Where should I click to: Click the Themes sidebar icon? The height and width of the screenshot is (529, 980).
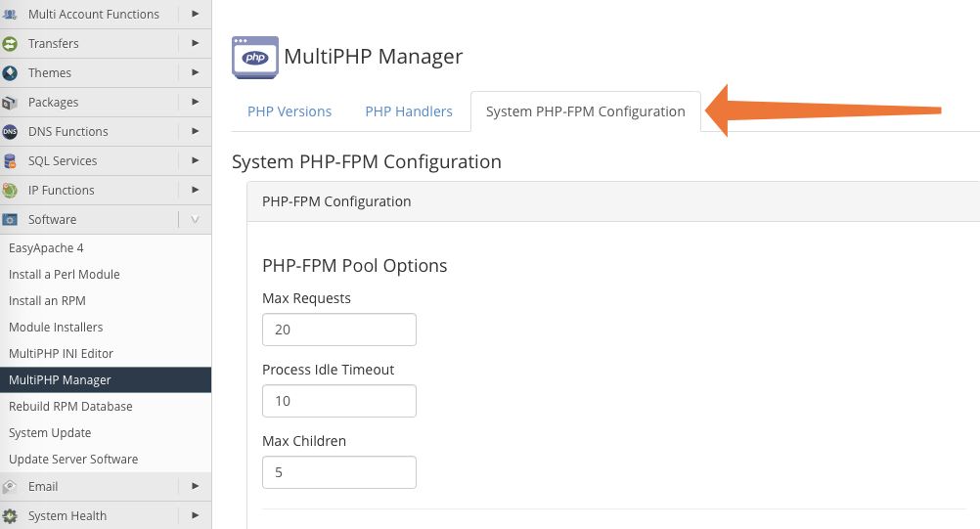tap(11, 73)
